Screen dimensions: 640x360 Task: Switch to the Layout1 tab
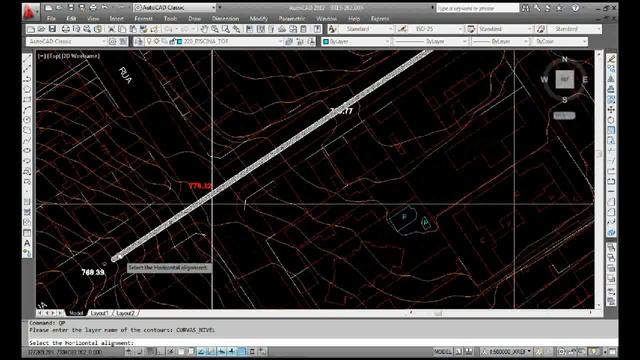coord(100,313)
